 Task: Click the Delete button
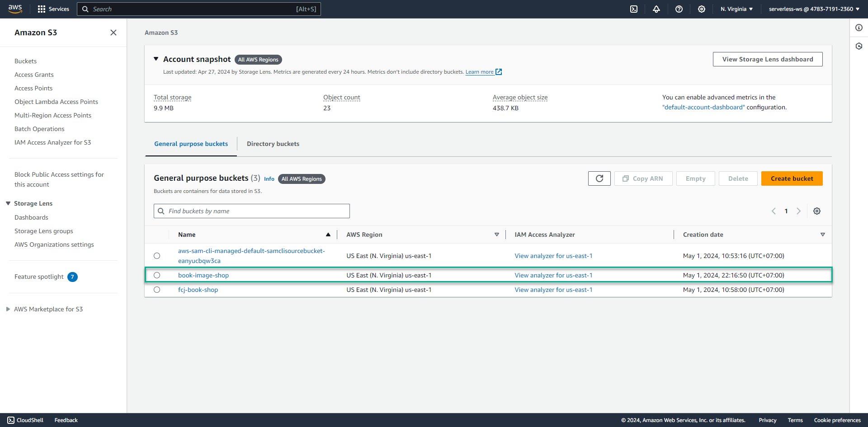(x=738, y=178)
